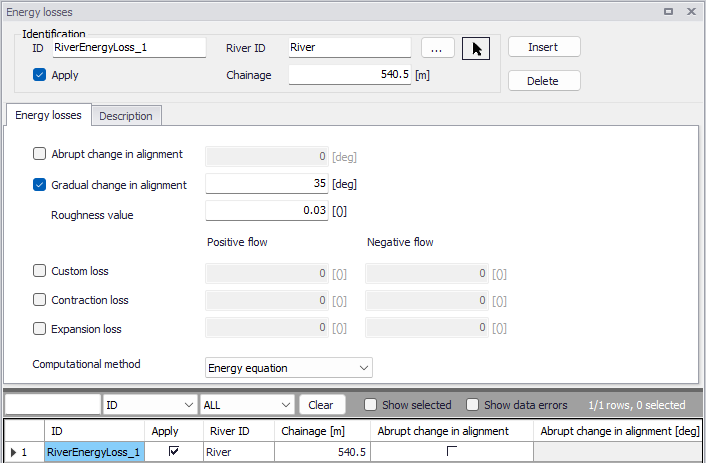Viewport: 706px width, 463px height.
Task: Switch to the Energy losses tab
Action: click(x=48, y=115)
